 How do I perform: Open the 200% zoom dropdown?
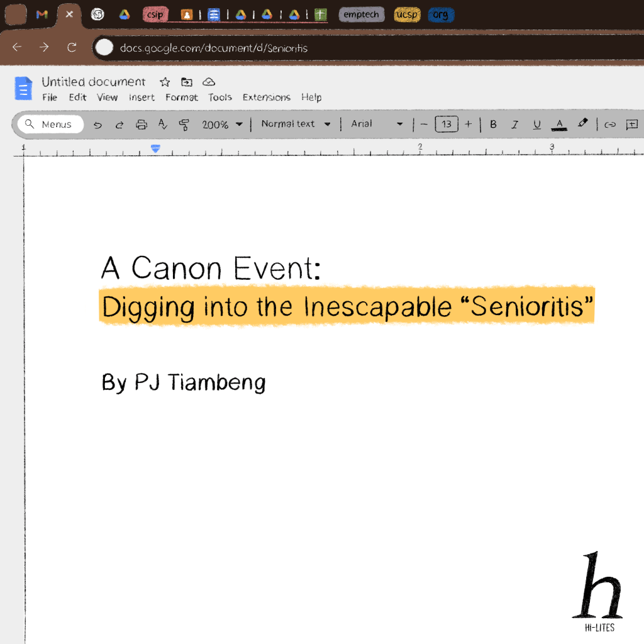(222, 125)
